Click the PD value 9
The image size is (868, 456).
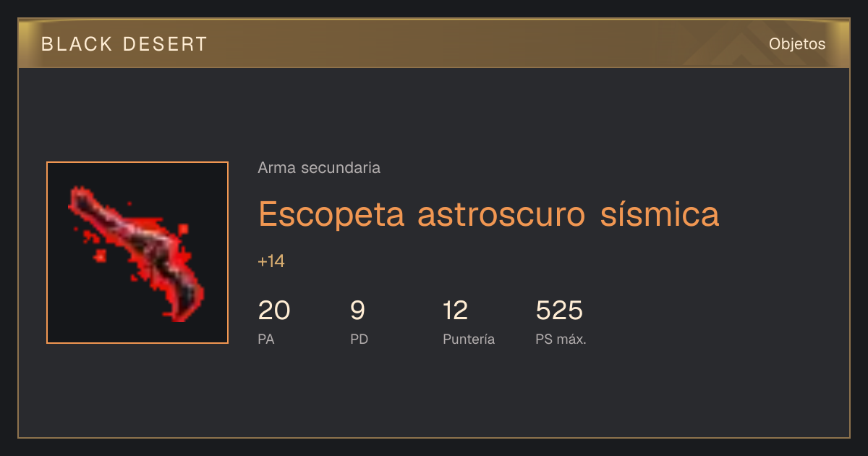pyautogui.click(x=357, y=311)
